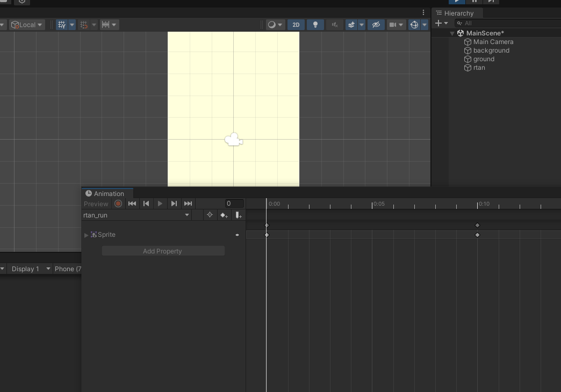This screenshot has height=392, width=561.
Task: Click the editor Step button at top
Action: click(x=491, y=2)
